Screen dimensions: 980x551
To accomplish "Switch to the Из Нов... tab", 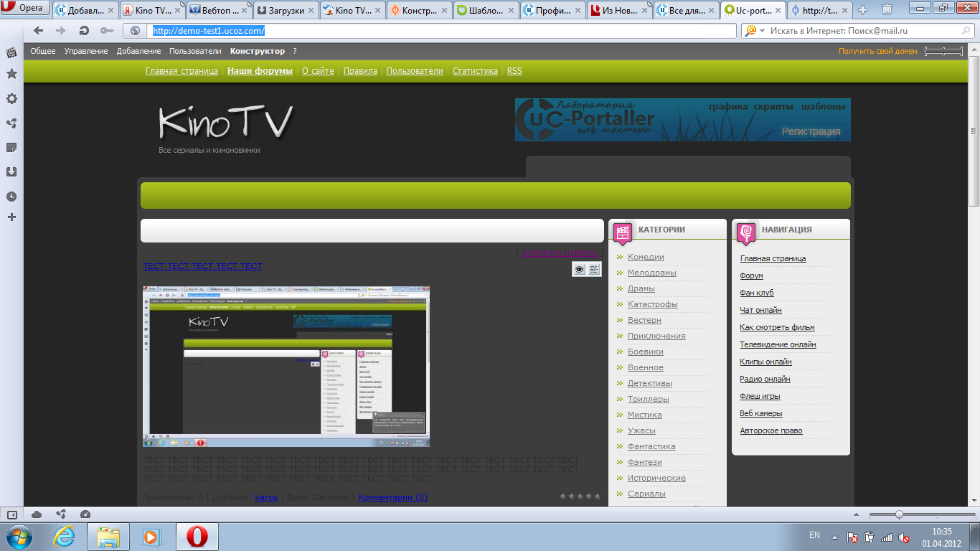I will [619, 11].
